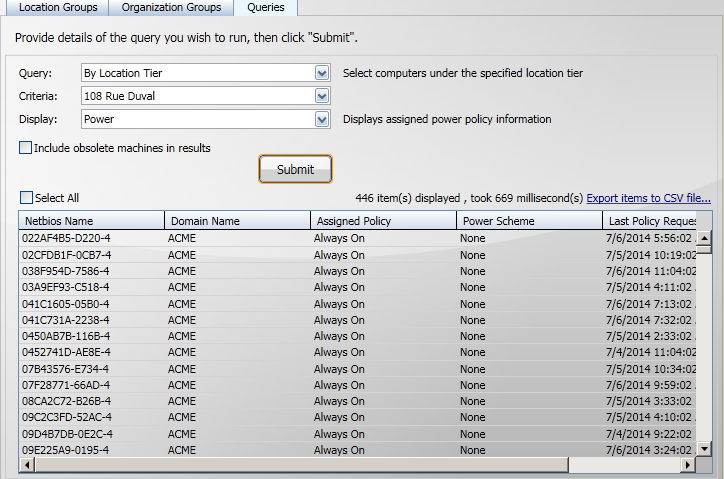Click the horizontal scrollbar left arrow

tap(26, 465)
